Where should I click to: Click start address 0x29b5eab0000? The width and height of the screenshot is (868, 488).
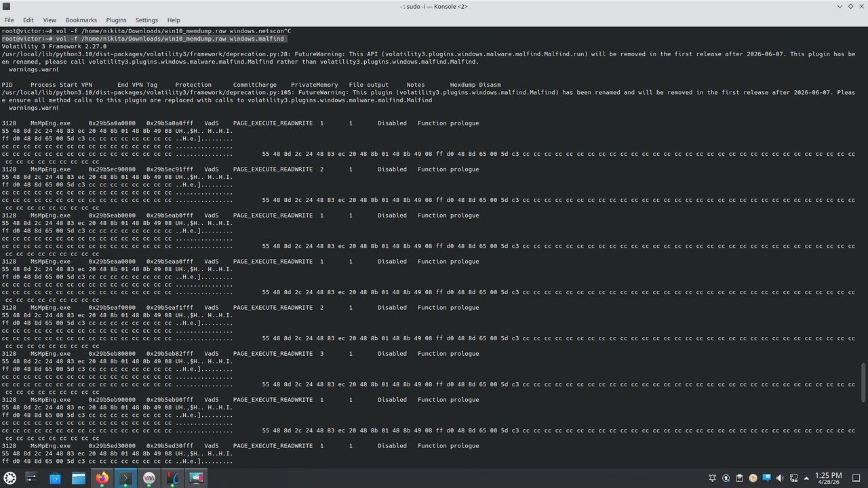pyautogui.click(x=112, y=216)
